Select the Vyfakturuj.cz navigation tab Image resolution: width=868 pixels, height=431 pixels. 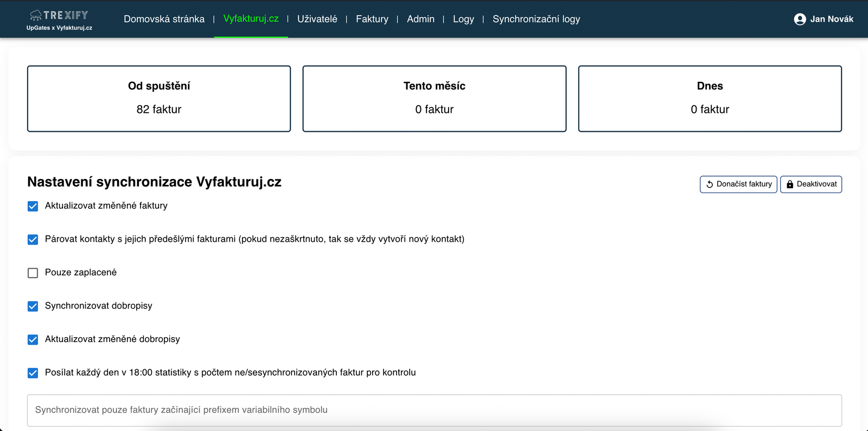[x=251, y=19]
